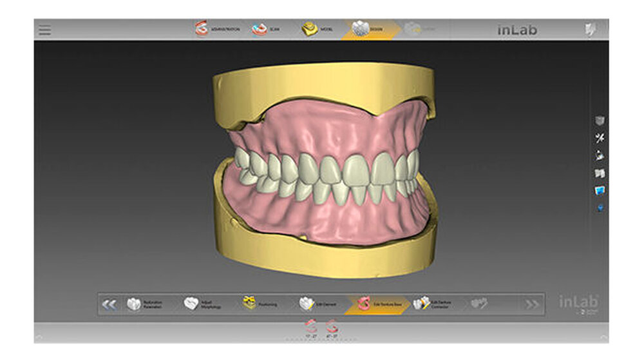The height and width of the screenshot is (363, 644).
Task: Expand the blue arrow at sidebar bottom
Action: point(600,208)
